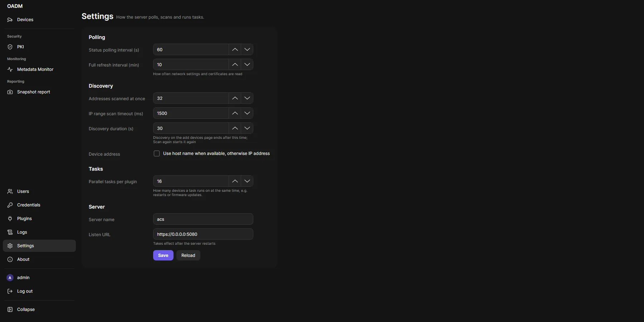Open the Credentials page label
This screenshot has height=322, width=644.
tap(29, 205)
